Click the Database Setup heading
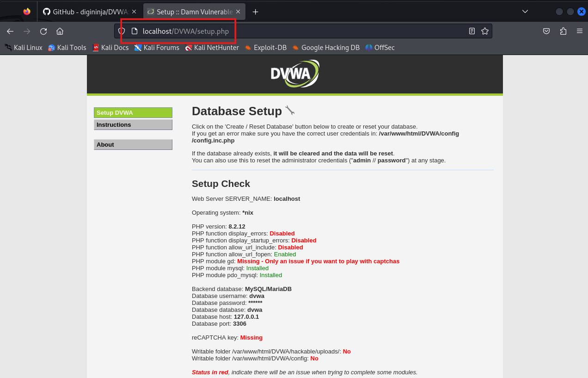Image resolution: width=588 pixels, height=378 pixels. pos(237,111)
